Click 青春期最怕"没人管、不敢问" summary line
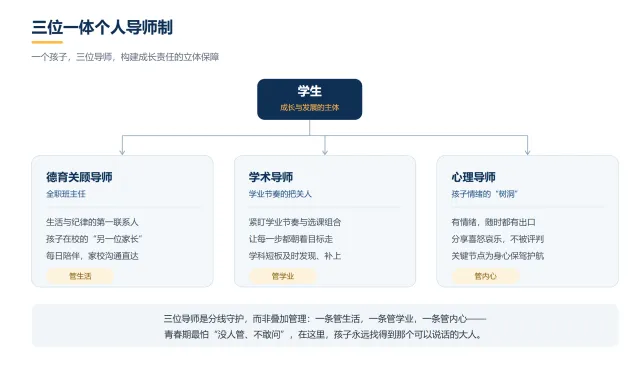This screenshot has width=630, height=368. pyautogui.click(x=323, y=335)
